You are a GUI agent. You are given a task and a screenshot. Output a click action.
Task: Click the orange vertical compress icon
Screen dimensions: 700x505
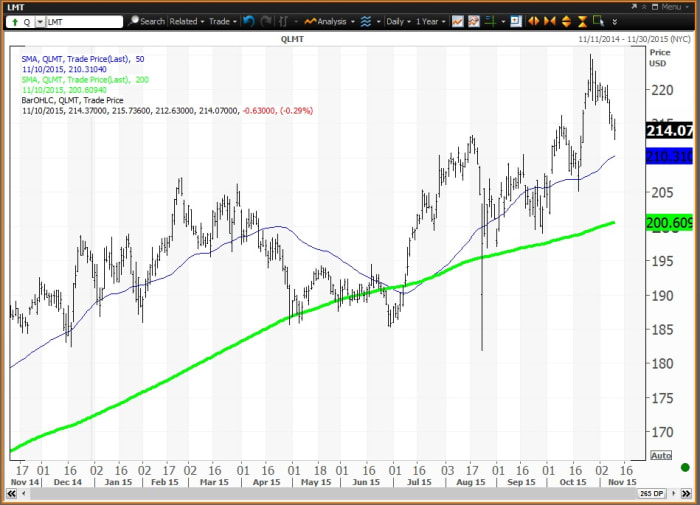click(583, 21)
